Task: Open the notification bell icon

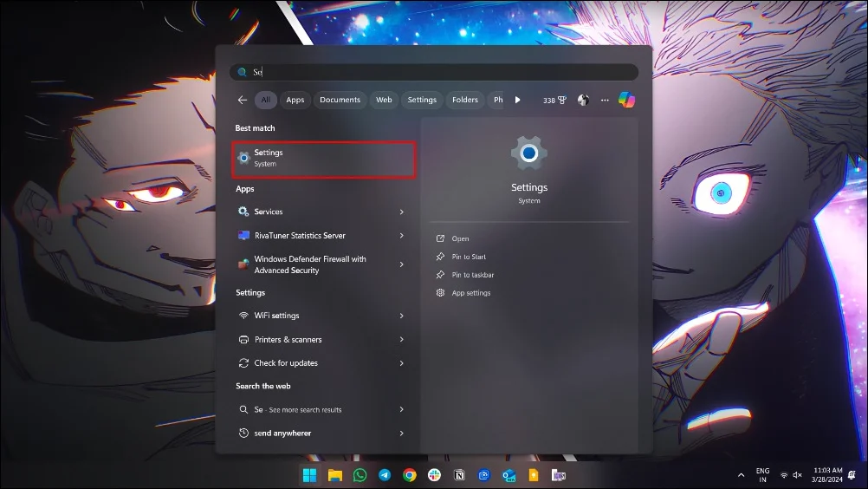Action: pyautogui.click(x=852, y=474)
